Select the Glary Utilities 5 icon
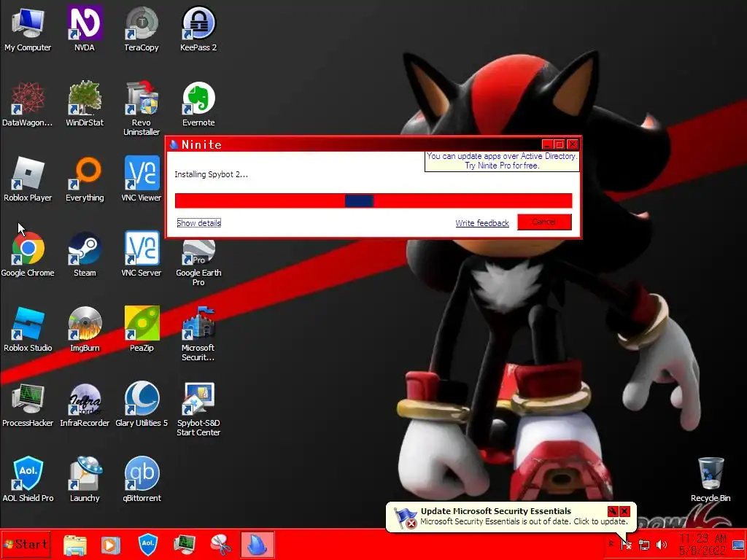Screen dimensions: 747x560 click(x=142, y=405)
